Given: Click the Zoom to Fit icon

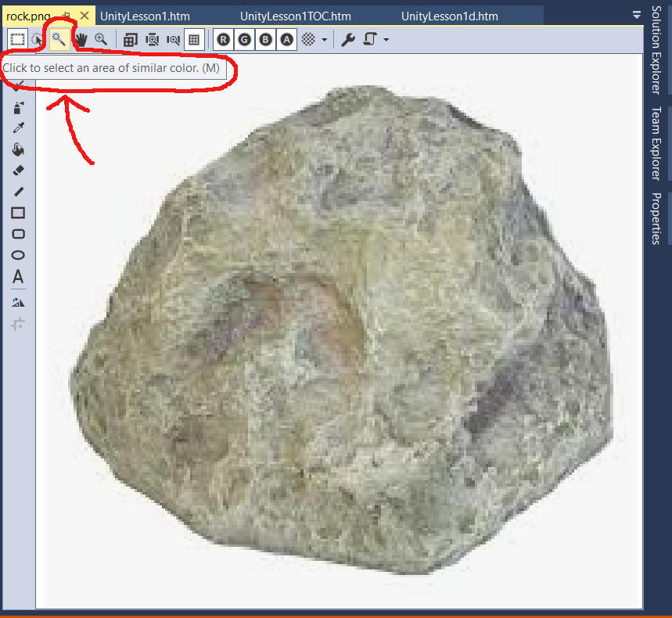Looking at the screenshot, I should tap(152, 40).
